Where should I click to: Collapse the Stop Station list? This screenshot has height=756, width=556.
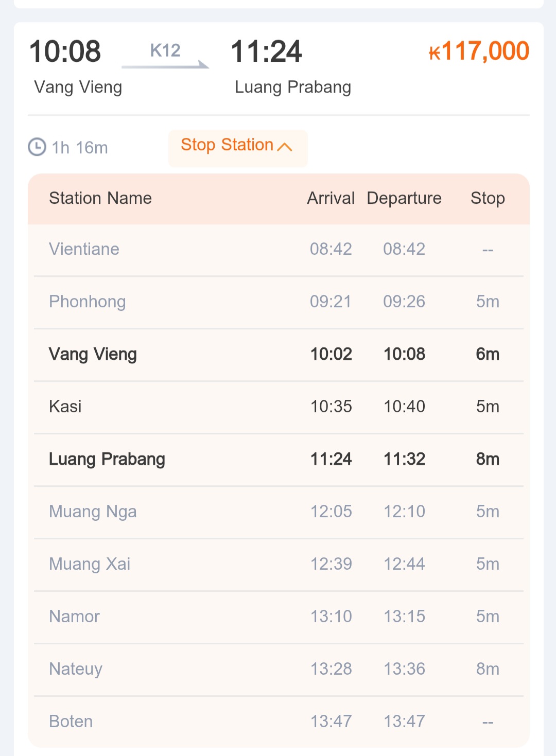click(237, 148)
